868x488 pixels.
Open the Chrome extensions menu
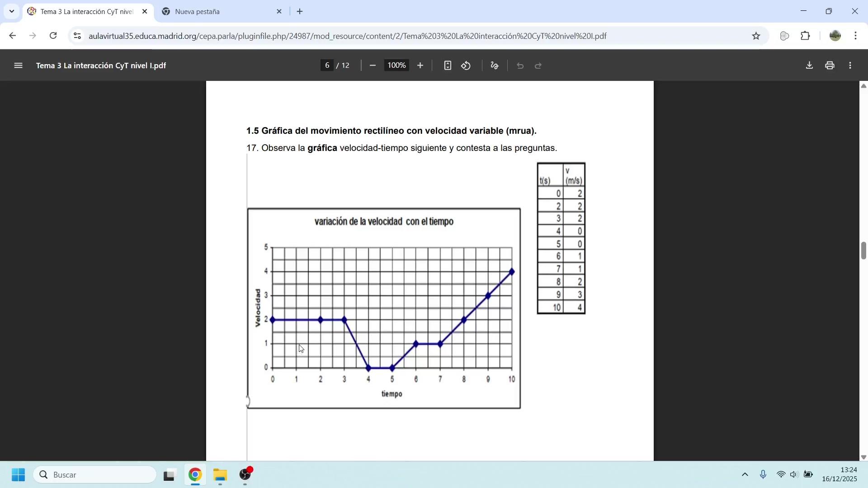click(806, 36)
